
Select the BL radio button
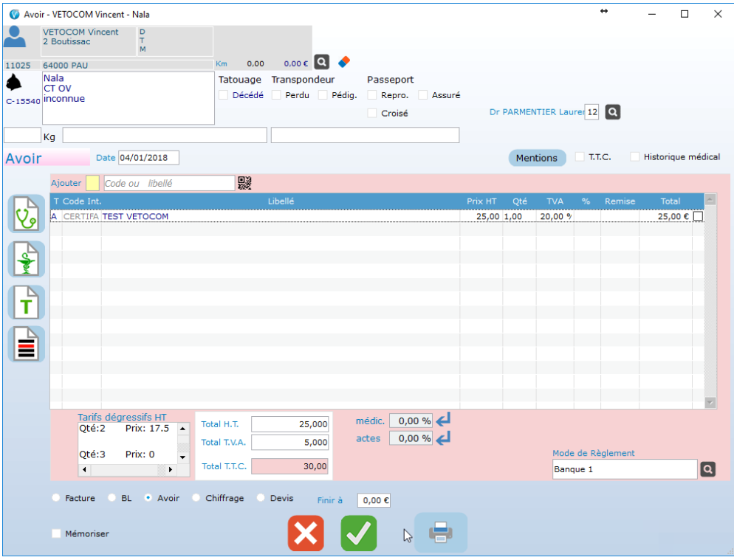click(112, 498)
